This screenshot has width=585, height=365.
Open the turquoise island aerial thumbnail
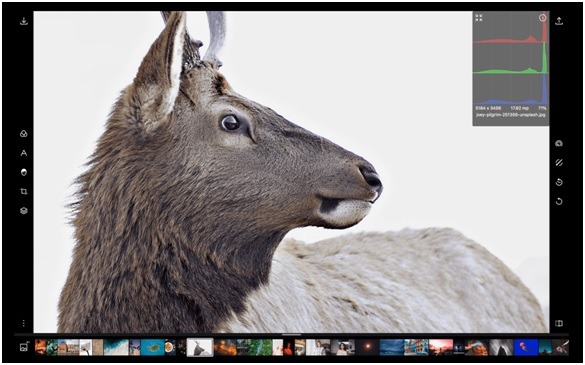coord(153,347)
